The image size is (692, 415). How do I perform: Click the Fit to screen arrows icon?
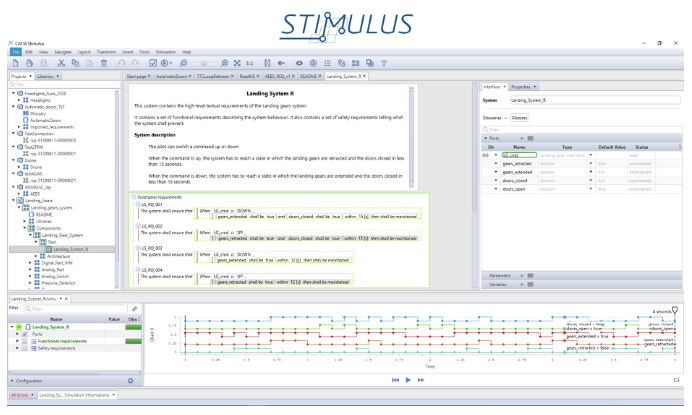point(237,63)
